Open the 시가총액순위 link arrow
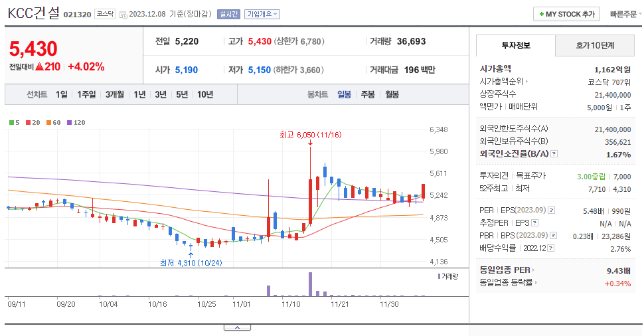 coord(527,82)
